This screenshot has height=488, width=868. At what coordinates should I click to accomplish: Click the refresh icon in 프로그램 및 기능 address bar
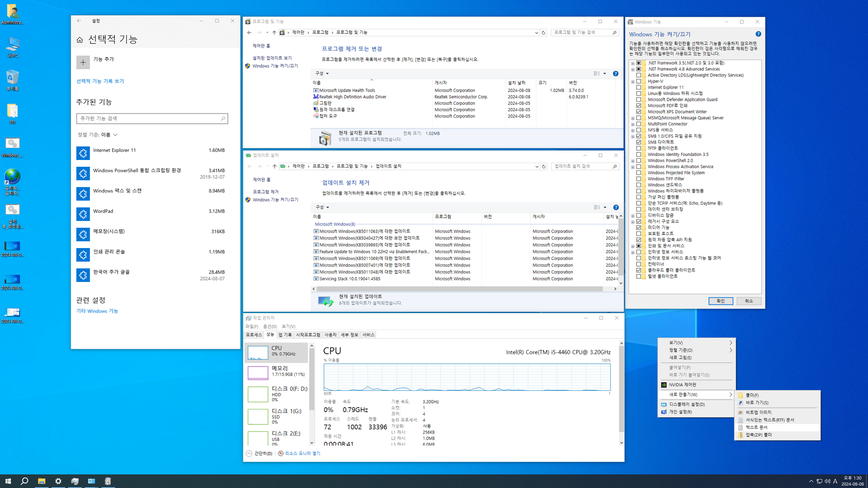543,33
